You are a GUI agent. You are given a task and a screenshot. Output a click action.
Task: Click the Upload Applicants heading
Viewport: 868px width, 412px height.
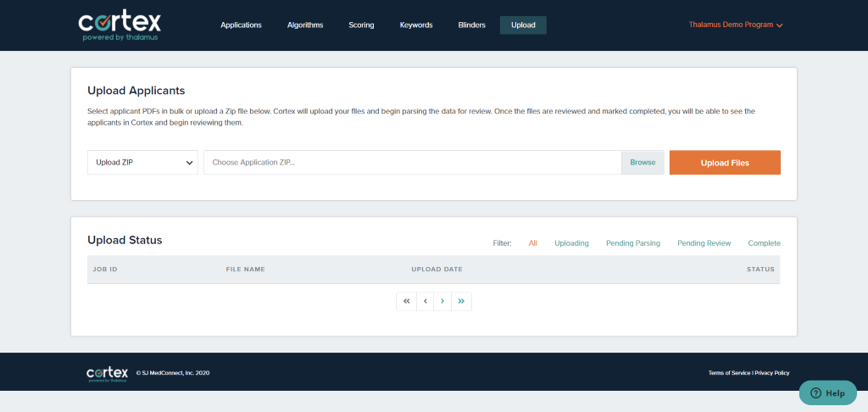click(x=136, y=90)
